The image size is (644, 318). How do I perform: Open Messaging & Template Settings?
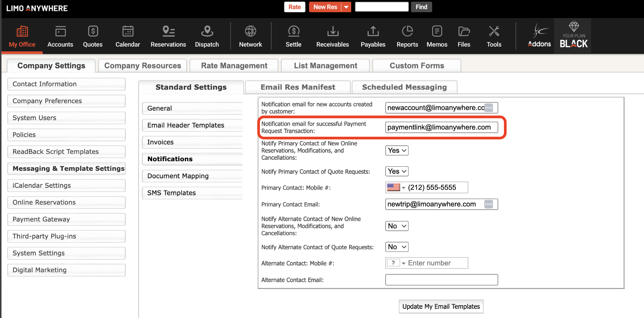pos(67,169)
